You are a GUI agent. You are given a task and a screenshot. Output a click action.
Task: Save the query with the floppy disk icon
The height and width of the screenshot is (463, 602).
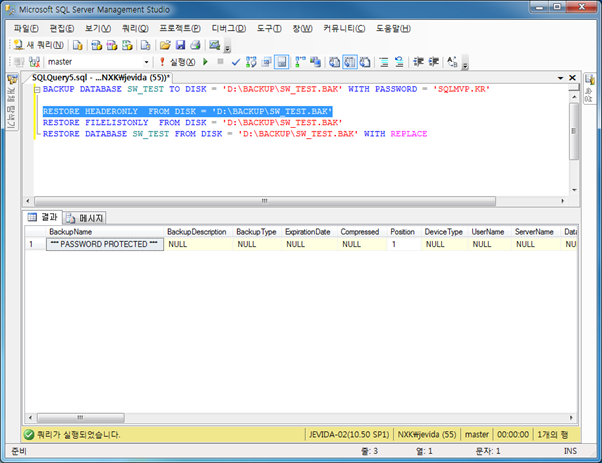click(x=180, y=45)
